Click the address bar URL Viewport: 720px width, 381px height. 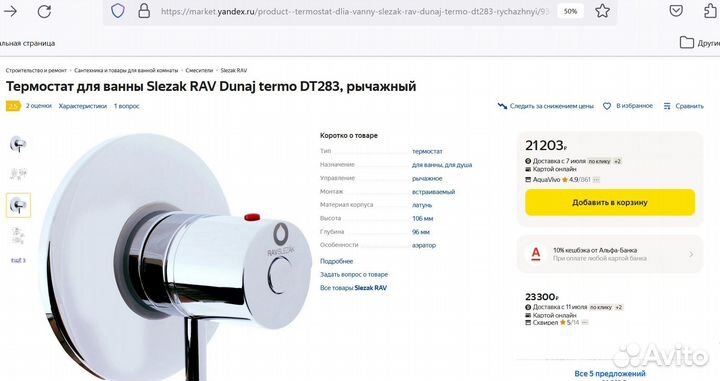[x=354, y=11]
